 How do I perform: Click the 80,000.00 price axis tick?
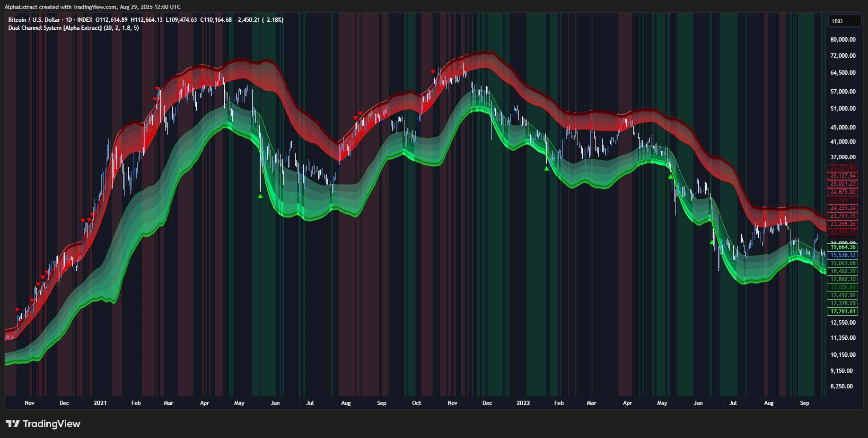point(843,40)
